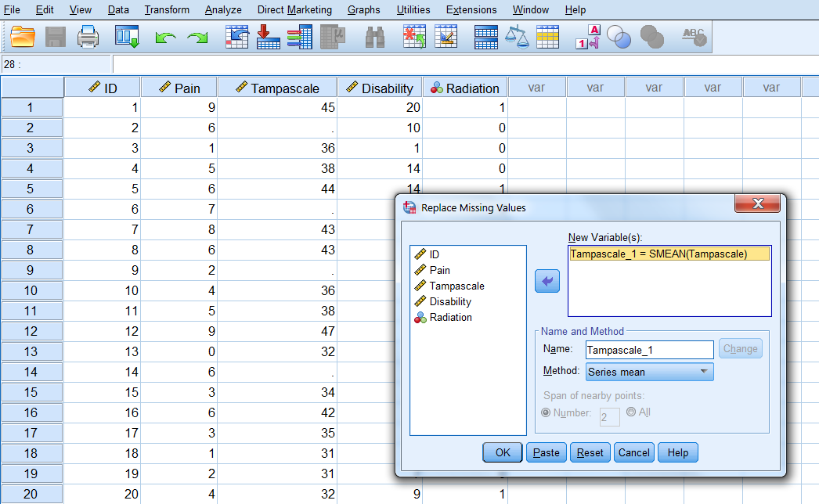Viewport: 819px width, 504px height.
Task: Click the Reset button
Action: click(x=590, y=452)
